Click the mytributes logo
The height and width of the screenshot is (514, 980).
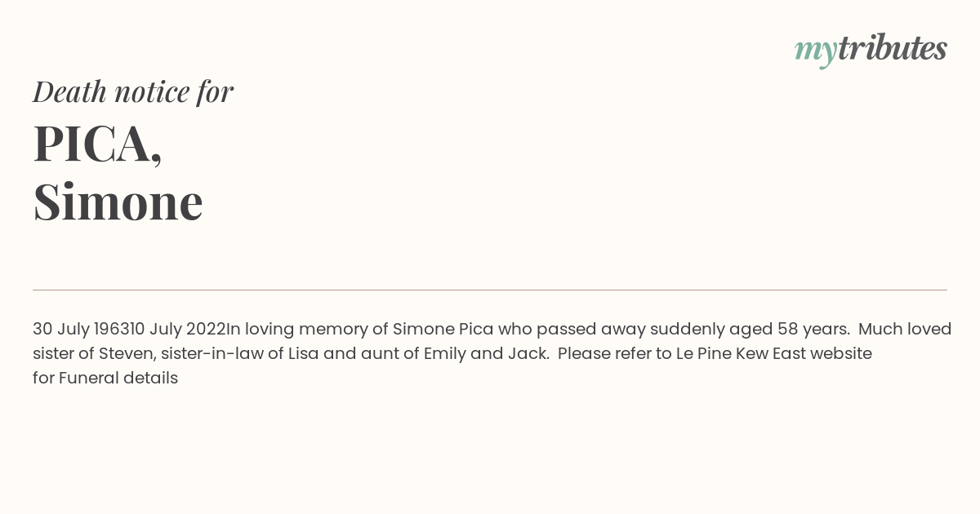[871, 49]
